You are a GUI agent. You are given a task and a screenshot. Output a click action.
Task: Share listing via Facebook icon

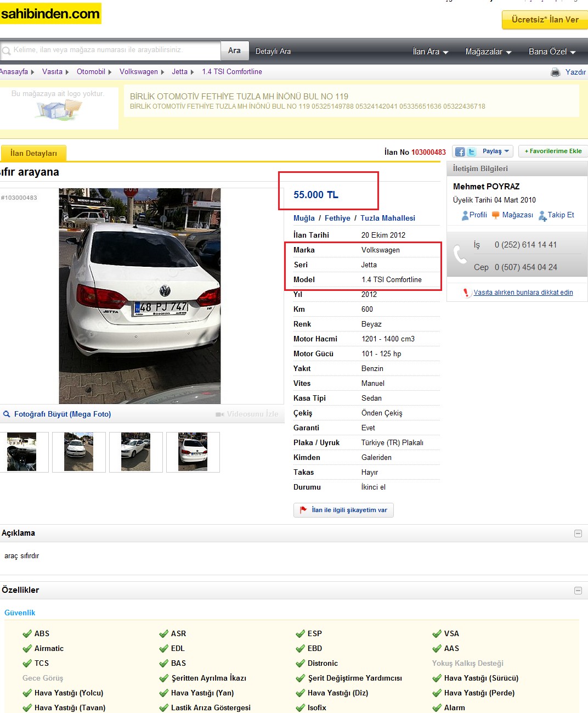(x=460, y=151)
